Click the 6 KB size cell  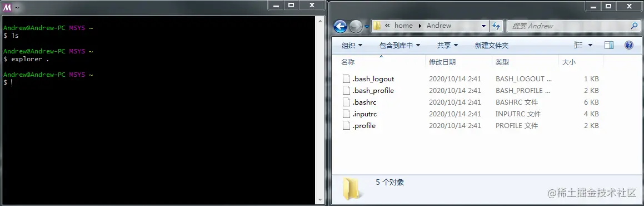tap(591, 102)
